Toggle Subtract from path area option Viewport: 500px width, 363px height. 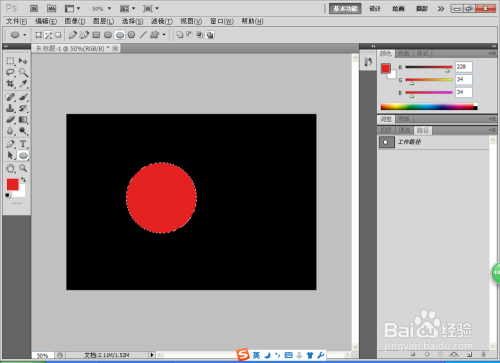189,35
